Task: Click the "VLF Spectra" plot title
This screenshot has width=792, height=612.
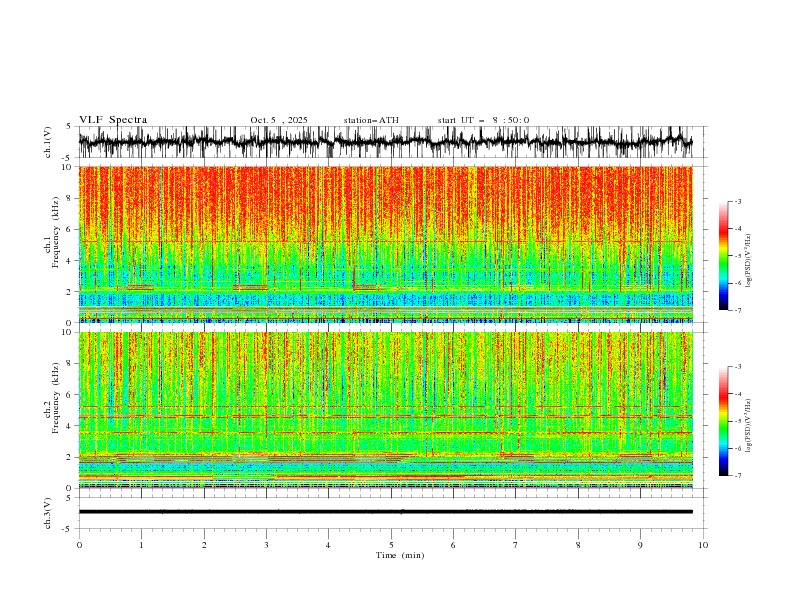Action: tap(113, 120)
